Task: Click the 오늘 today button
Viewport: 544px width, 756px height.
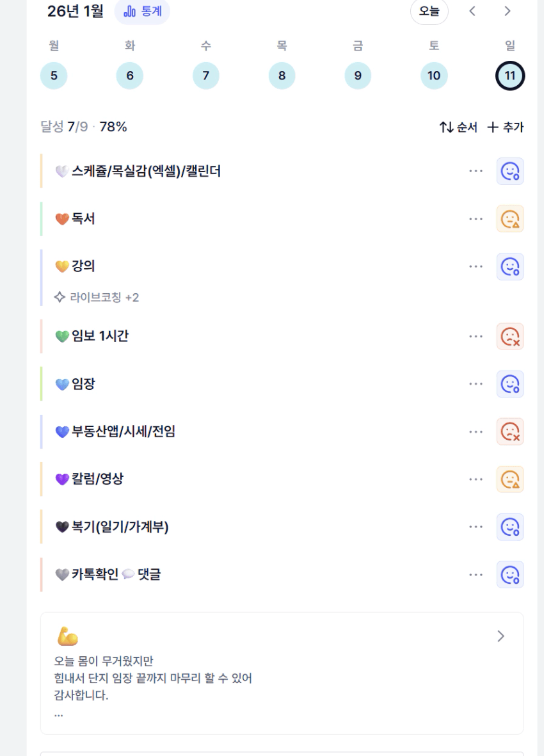Action: click(x=429, y=11)
